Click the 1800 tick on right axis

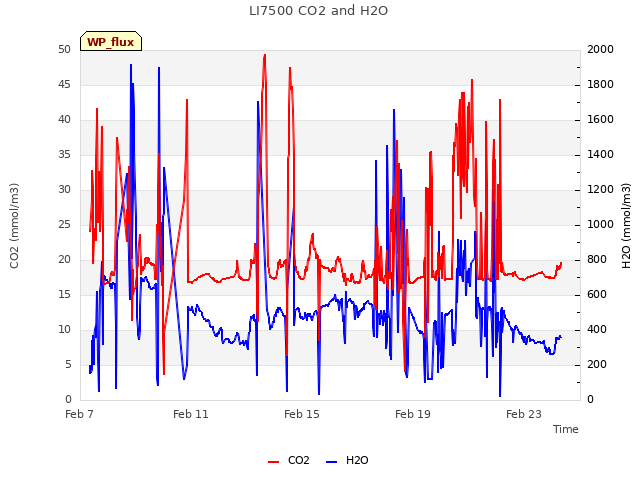pos(600,84)
